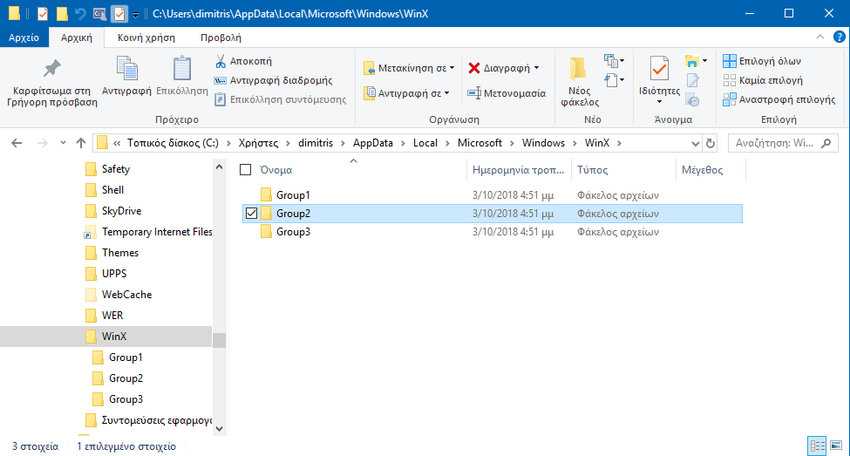Toggle the select-all checkbox beside Όνομα

tap(246, 170)
